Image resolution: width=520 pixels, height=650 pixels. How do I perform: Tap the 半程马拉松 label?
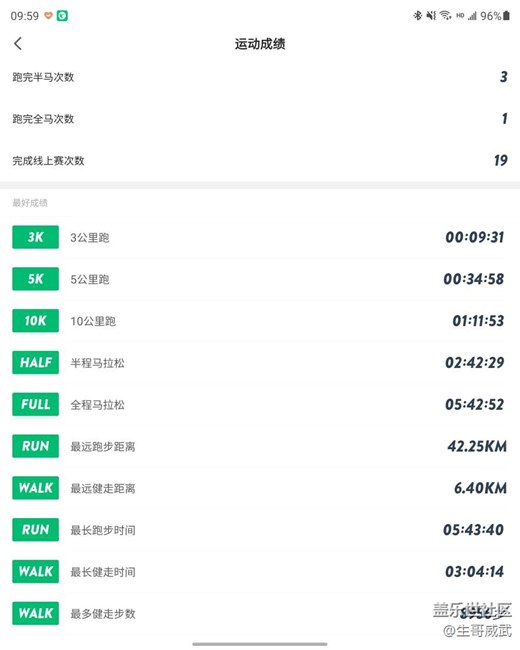97,363
